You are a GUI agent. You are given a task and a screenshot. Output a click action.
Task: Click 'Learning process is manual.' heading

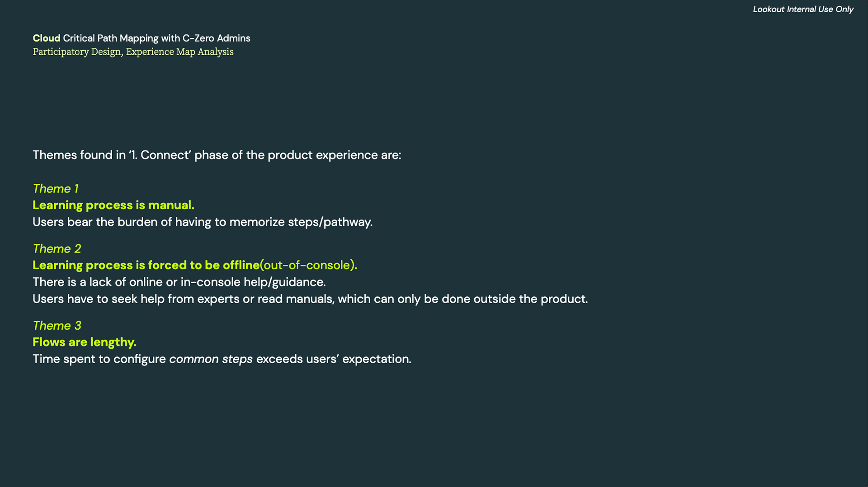tap(113, 205)
